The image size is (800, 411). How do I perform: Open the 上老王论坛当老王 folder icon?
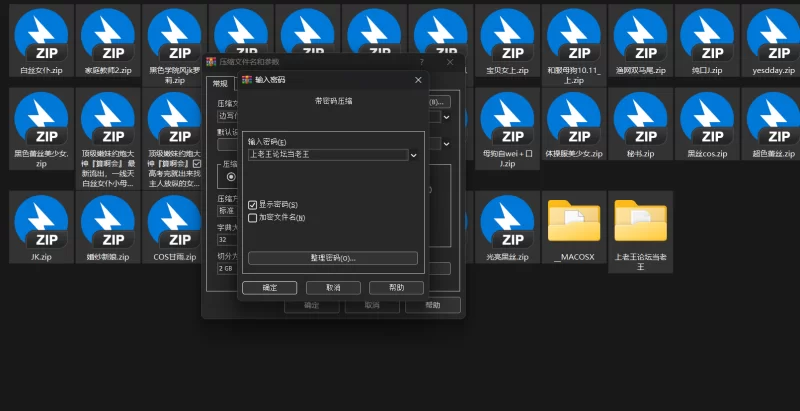click(x=640, y=221)
